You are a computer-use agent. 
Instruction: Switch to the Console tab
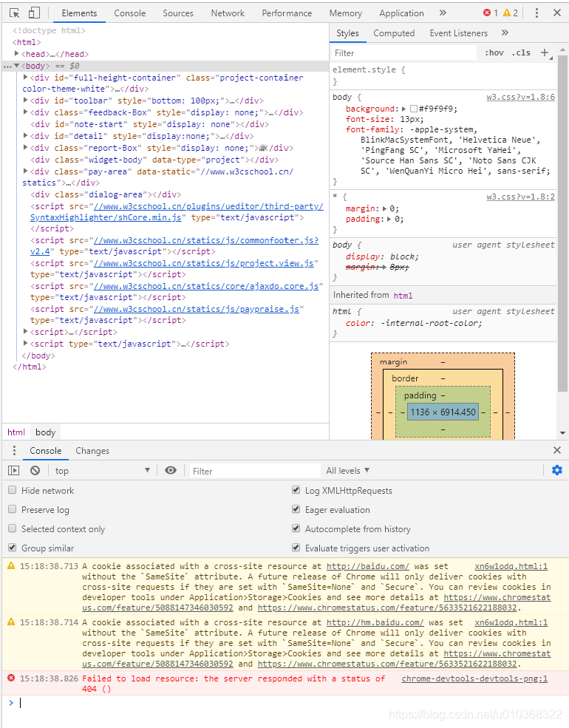coord(130,13)
